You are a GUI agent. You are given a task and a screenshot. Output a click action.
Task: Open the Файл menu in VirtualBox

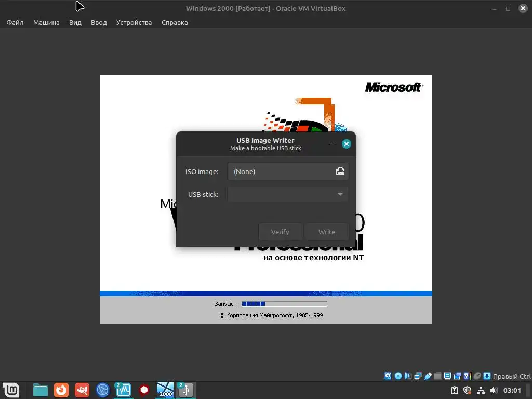pyautogui.click(x=15, y=22)
